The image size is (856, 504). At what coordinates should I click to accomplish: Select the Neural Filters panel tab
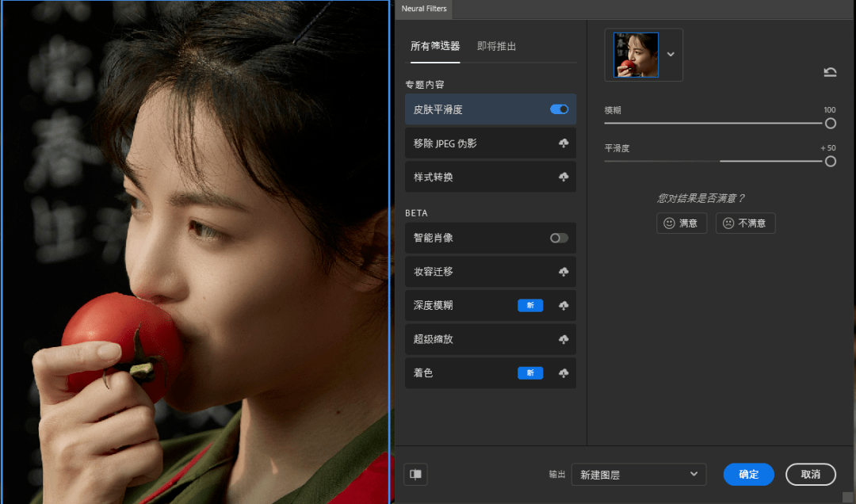click(424, 9)
